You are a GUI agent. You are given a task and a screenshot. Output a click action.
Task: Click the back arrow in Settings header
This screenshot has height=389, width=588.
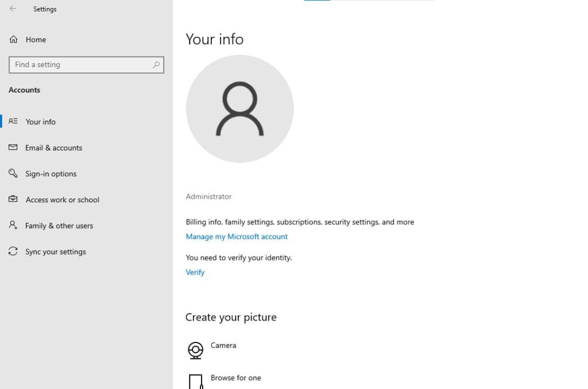pyautogui.click(x=13, y=9)
